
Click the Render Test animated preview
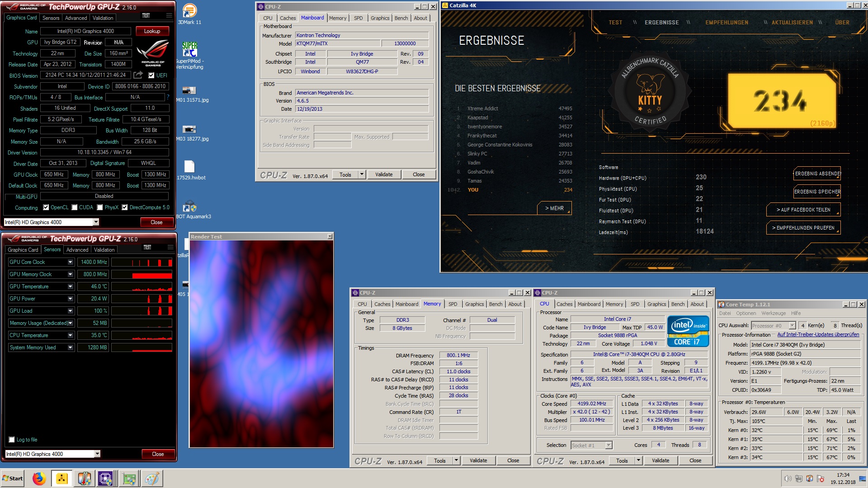(261, 344)
